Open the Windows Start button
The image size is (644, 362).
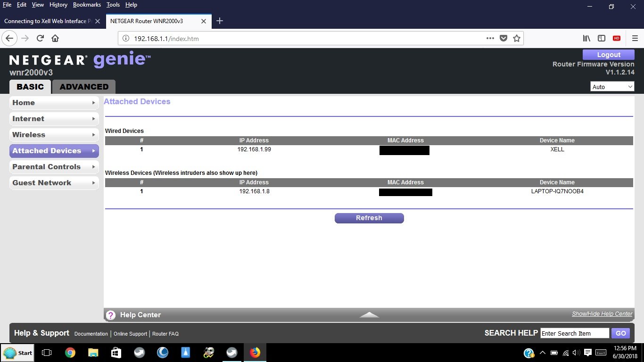pos(17,353)
